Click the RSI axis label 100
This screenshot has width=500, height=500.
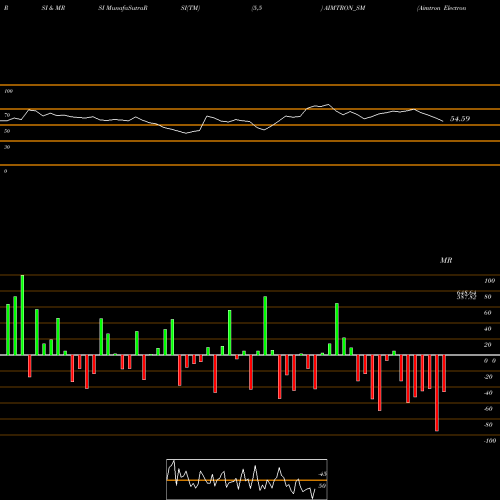pyautogui.click(x=8, y=91)
